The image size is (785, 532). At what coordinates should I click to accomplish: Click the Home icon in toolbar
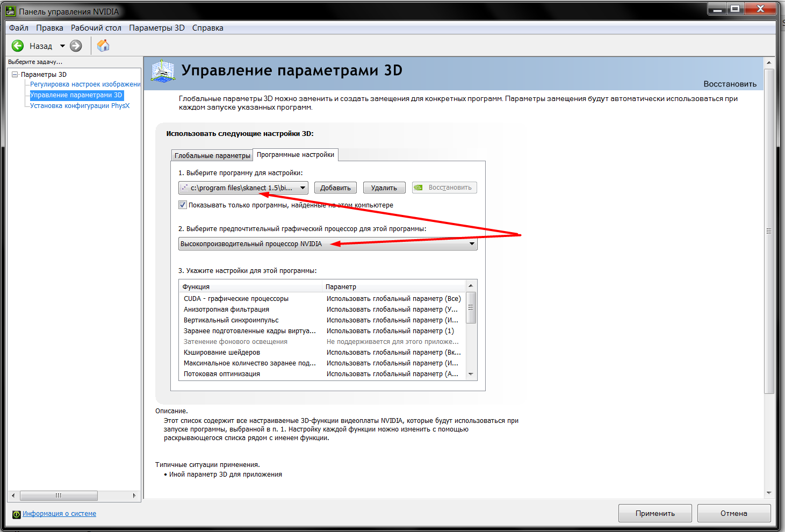pyautogui.click(x=103, y=46)
